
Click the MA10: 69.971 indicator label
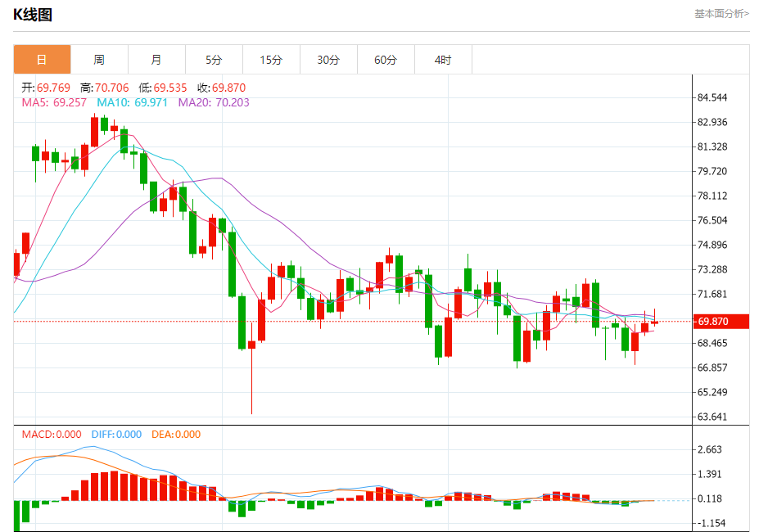pos(132,102)
